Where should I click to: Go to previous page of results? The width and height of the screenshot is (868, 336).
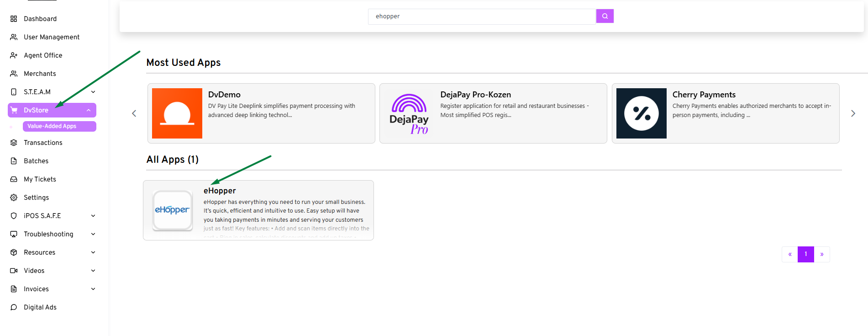(790, 254)
